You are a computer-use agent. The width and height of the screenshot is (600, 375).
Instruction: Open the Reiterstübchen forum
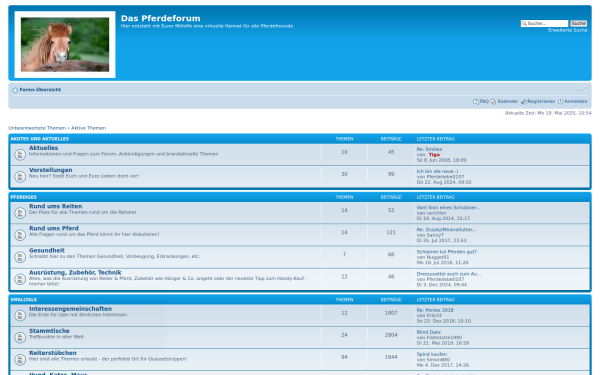point(53,353)
